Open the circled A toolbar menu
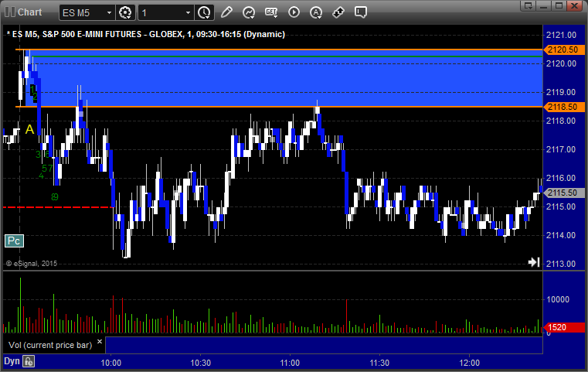The height and width of the screenshot is (372, 588). click(x=316, y=12)
